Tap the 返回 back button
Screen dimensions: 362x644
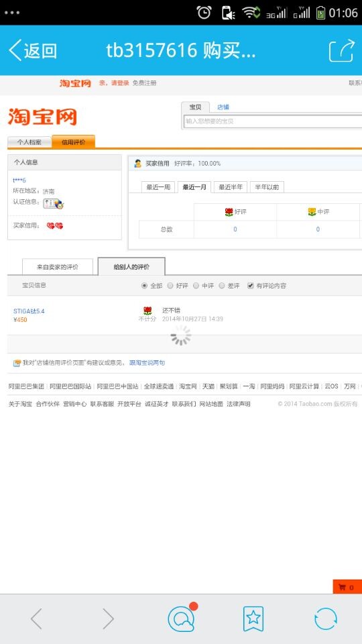tap(32, 50)
